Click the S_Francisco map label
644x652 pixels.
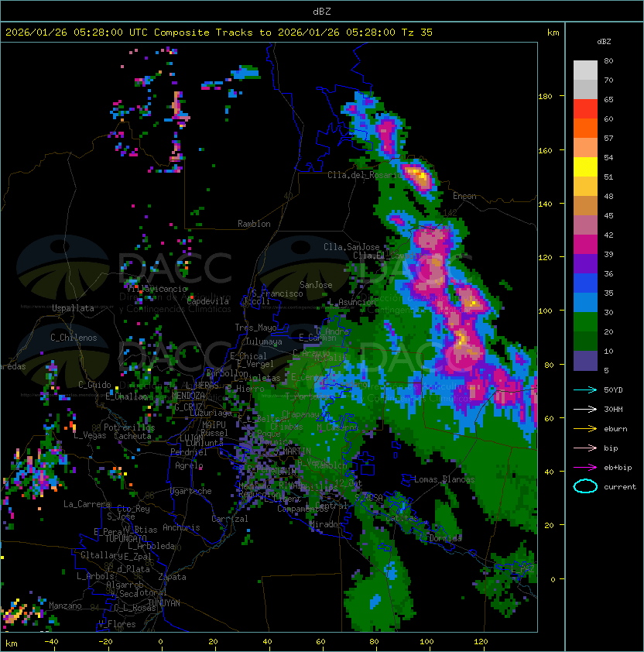(277, 294)
